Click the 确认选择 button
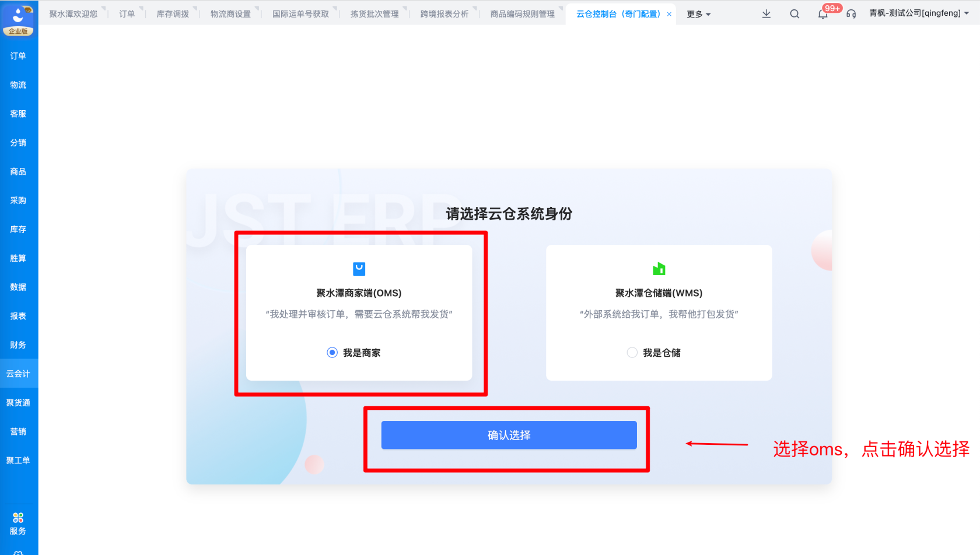 coord(509,435)
